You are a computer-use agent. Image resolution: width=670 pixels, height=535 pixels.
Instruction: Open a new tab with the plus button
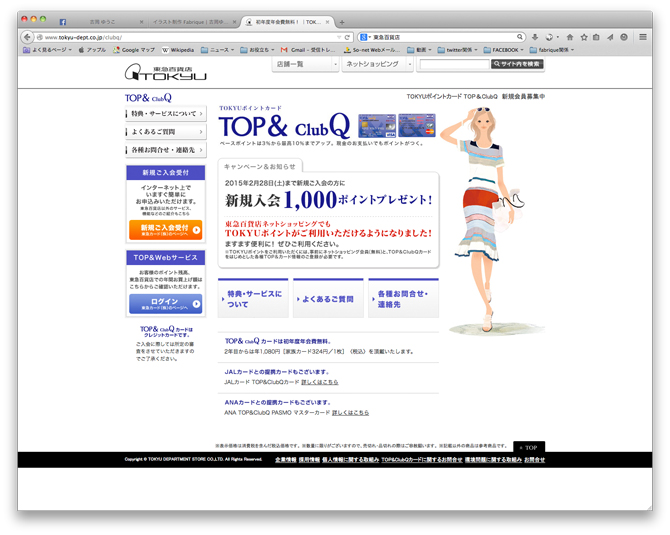pyautogui.click(x=342, y=22)
